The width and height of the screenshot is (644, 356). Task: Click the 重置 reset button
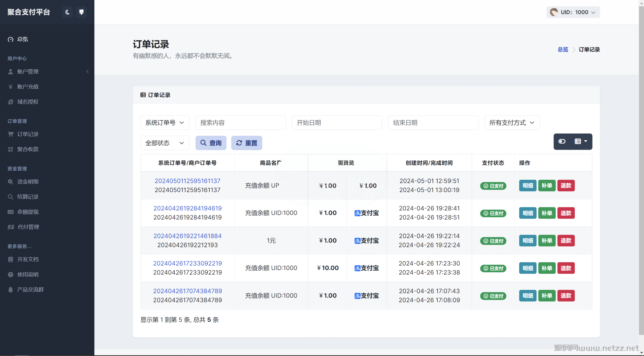pos(247,143)
